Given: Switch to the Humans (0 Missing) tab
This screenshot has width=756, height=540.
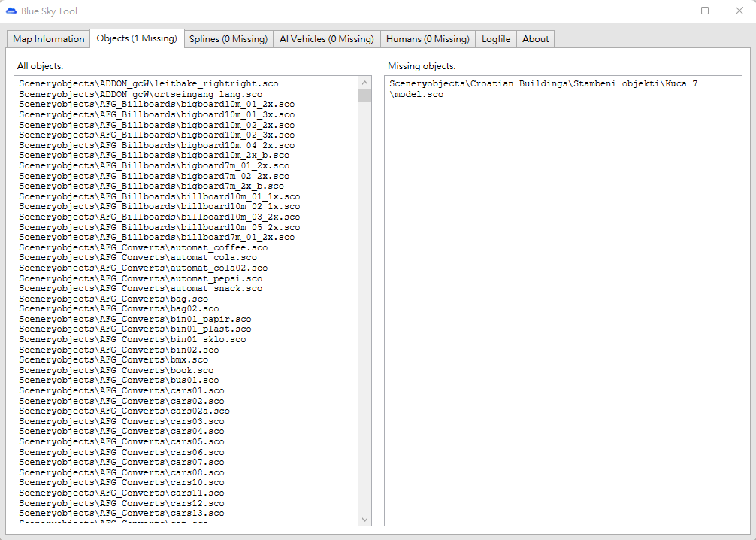Looking at the screenshot, I should pos(428,39).
